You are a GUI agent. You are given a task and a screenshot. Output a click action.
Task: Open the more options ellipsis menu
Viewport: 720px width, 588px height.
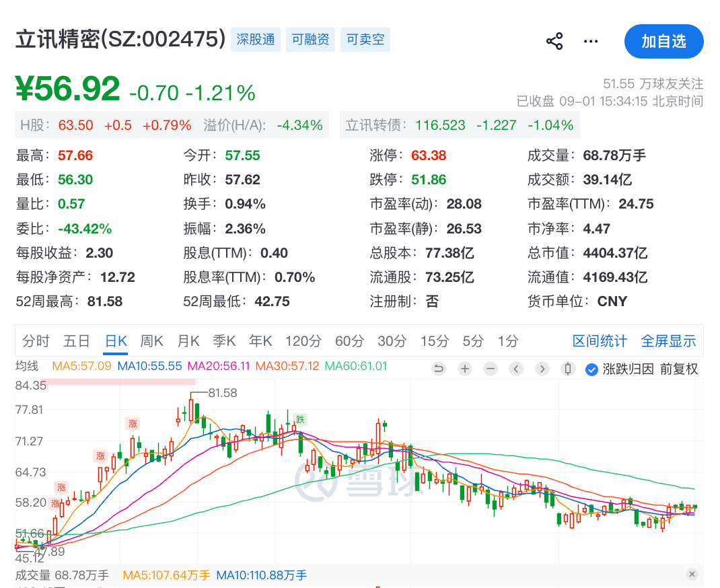coord(591,41)
